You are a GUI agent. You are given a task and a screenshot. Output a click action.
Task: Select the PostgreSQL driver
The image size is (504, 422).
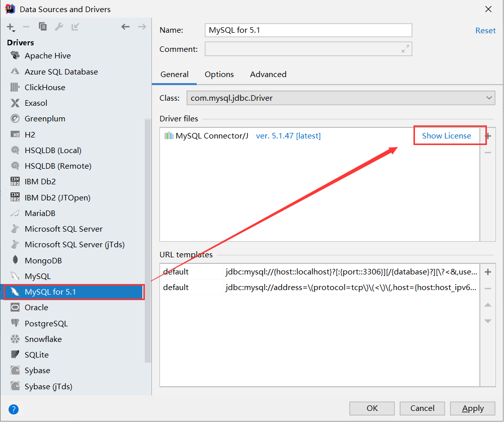point(72,323)
